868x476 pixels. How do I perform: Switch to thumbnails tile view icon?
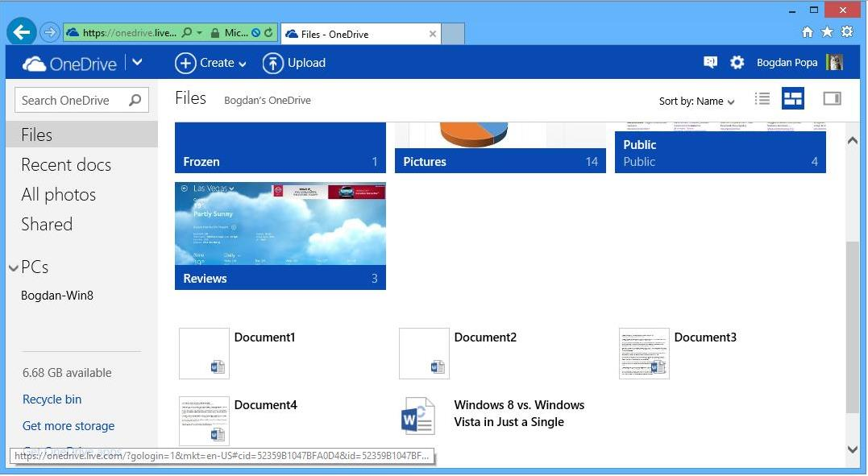click(793, 98)
